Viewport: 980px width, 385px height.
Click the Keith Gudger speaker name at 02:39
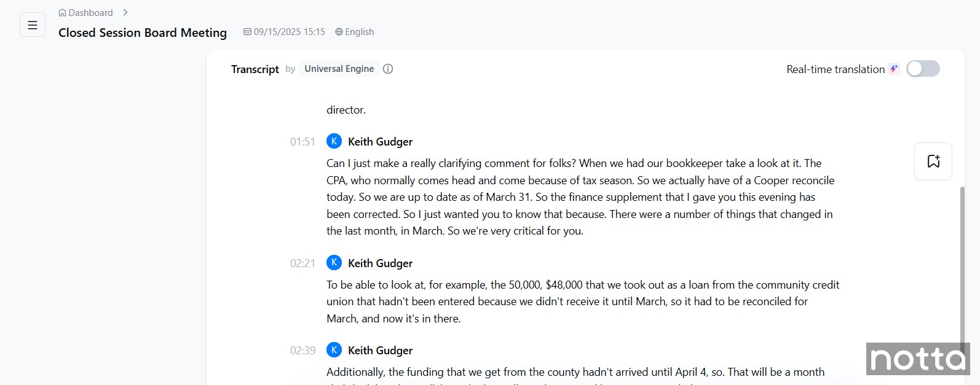(x=380, y=351)
